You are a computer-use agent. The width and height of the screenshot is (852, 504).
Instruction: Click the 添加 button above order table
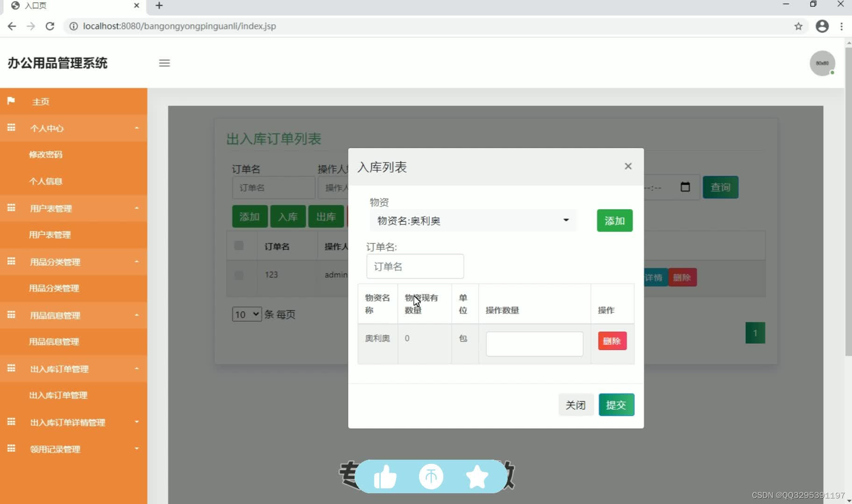click(x=249, y=217)
